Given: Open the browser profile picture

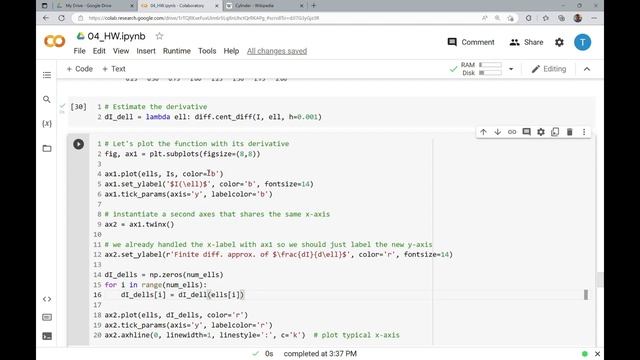Looking at the screenshot, I should [x=578, y=18].
